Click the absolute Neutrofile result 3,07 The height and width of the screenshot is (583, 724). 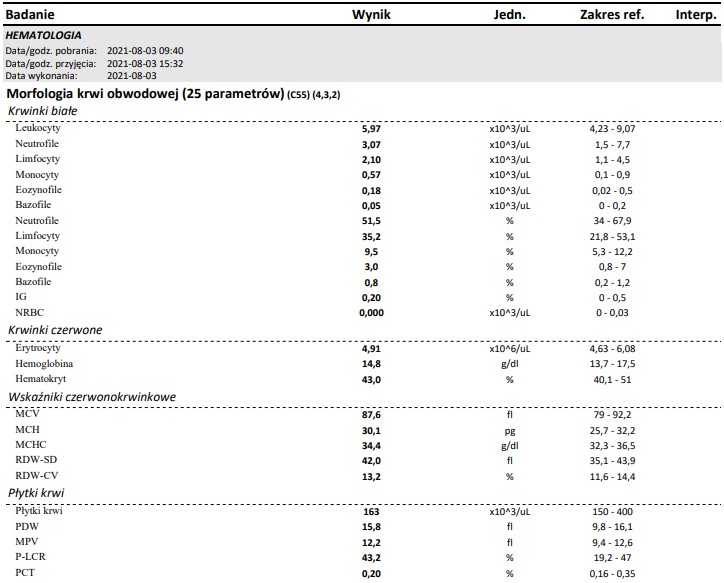pyautogui.click(x=371, y=144)
